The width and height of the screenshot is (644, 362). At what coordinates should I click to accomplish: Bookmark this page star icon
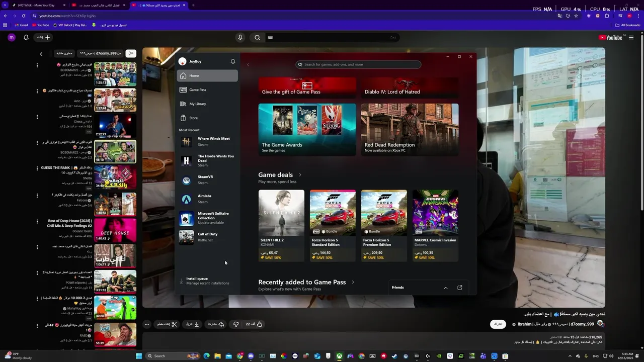576,16
